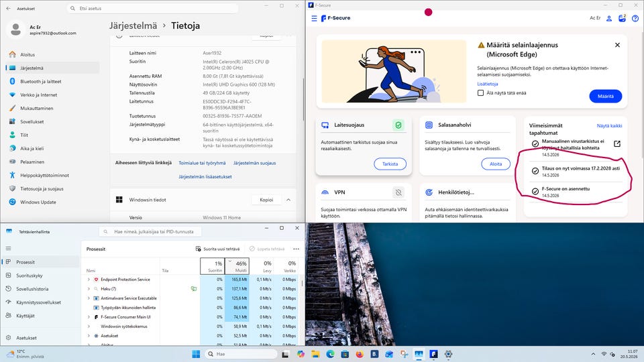Open the network icon in the system tray

[604, 354]
